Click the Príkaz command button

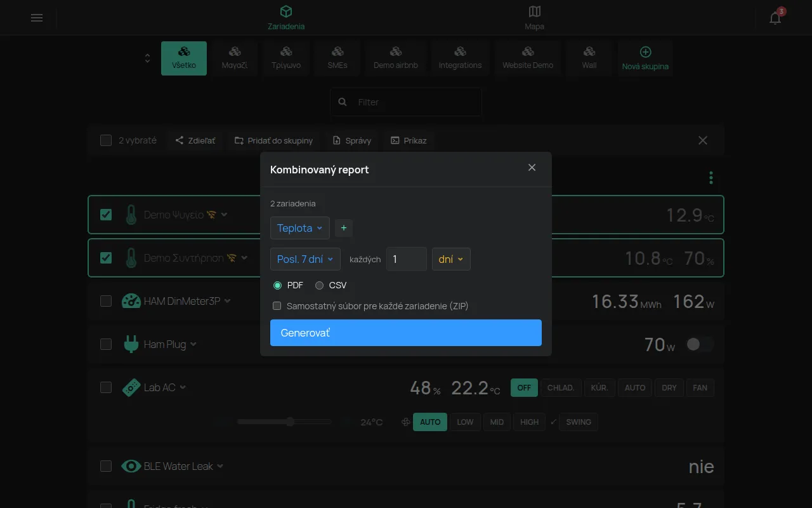point(409,140)
